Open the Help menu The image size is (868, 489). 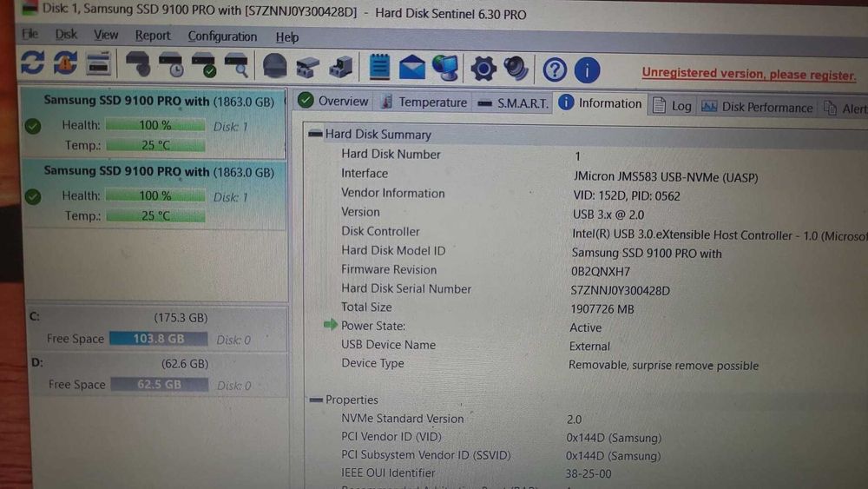coord(286,37)
